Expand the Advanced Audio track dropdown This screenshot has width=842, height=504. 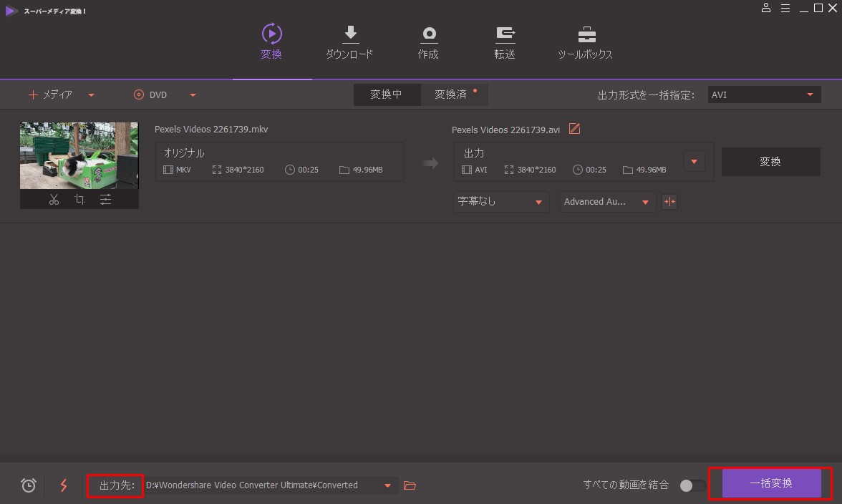coord(607,202)
